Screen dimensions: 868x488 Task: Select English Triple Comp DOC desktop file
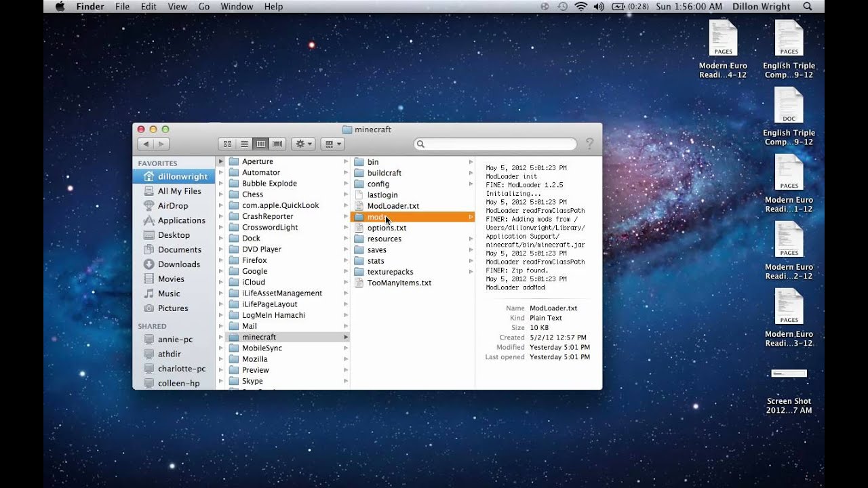click(x=789, y=117)
